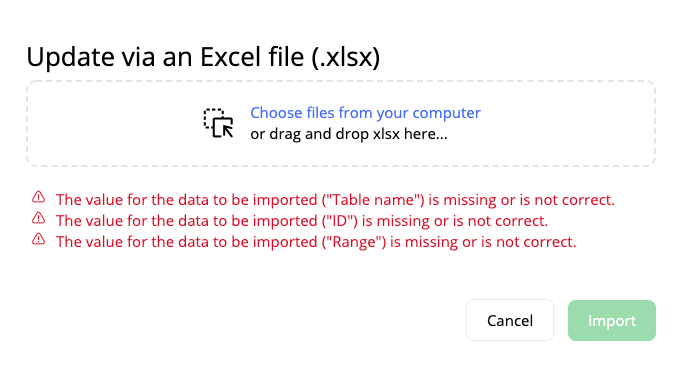680x366 pixels.
Task: Select the Table name missing-value error message
Action: coord(335,200)
